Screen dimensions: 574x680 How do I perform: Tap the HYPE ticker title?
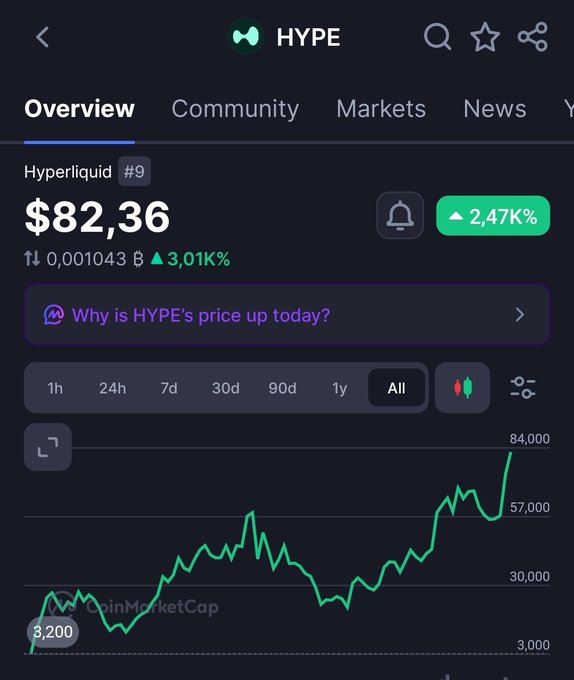click(308, 37)
